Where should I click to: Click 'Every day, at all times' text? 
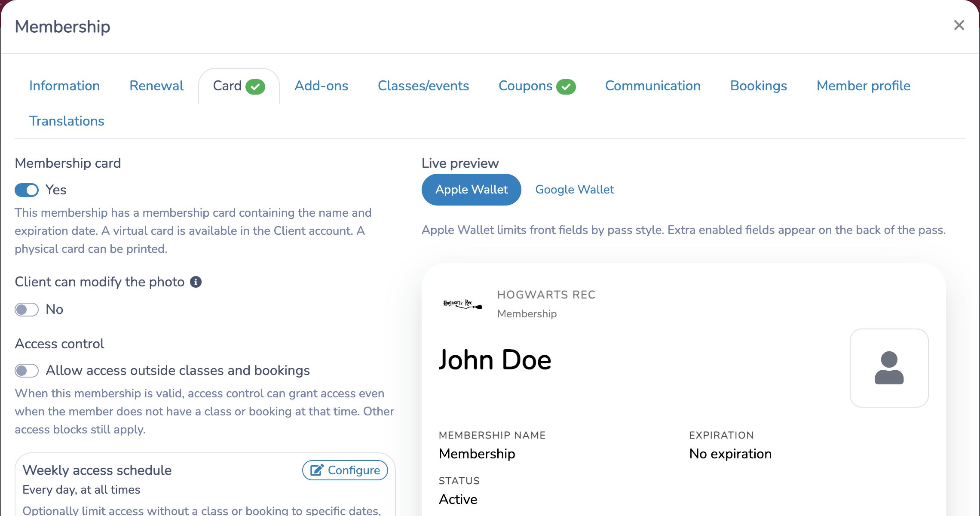coord(81,489)
